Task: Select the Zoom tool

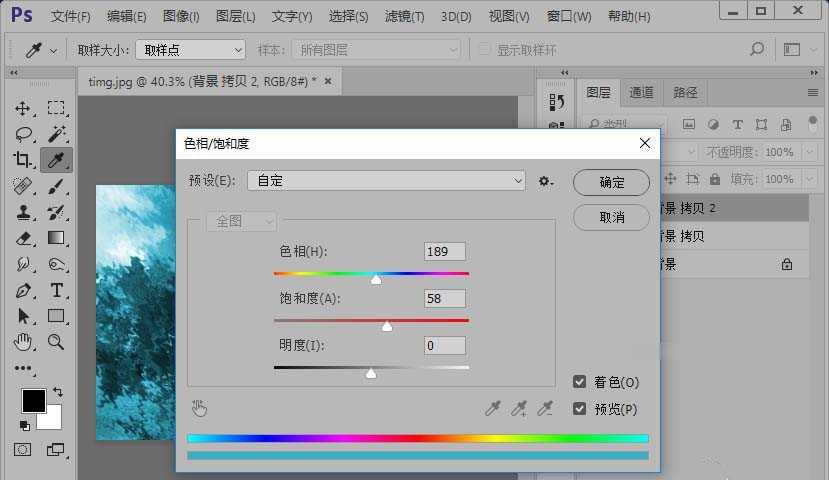Action: [56, 342]
